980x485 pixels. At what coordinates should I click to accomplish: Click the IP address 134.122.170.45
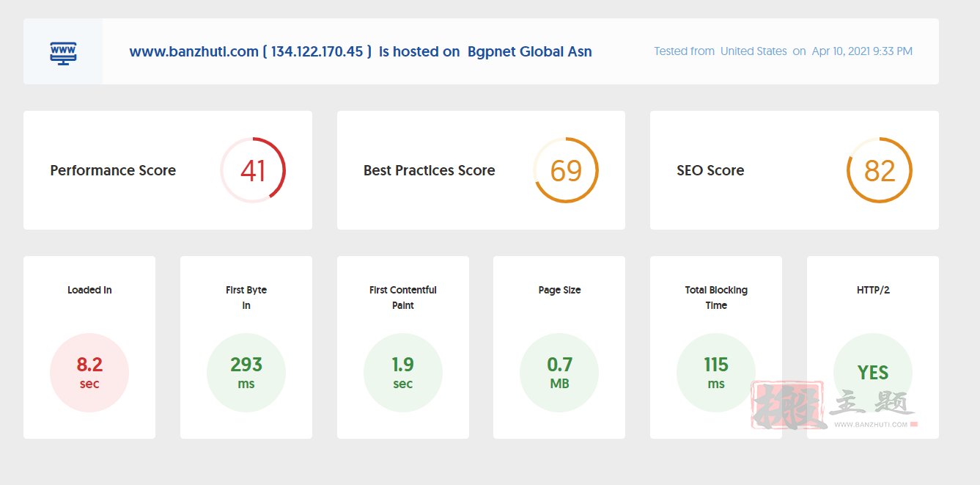[317, 51]
